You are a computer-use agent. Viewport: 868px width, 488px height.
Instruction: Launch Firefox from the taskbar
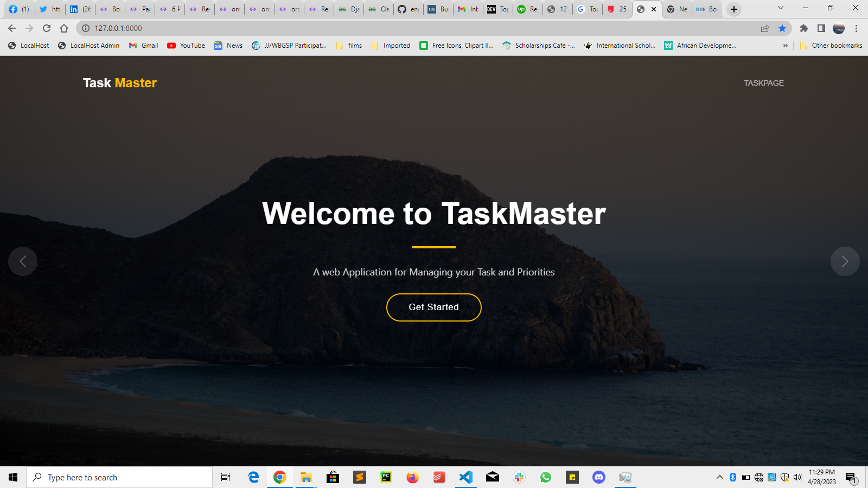412,477
